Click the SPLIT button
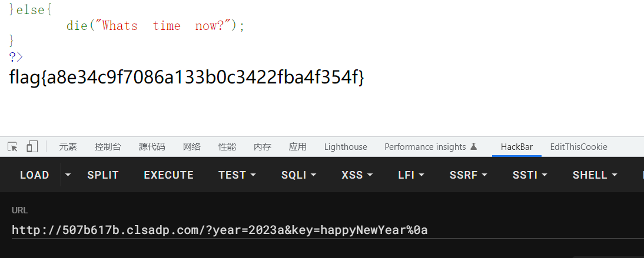The height and width of the screenshot is (258, 644). point(103,175)
